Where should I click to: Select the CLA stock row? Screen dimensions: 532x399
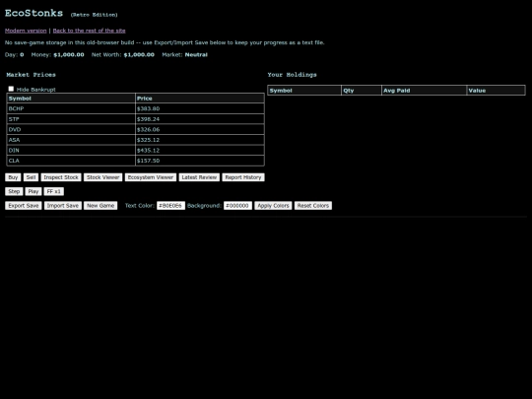(x=135, y=161)
